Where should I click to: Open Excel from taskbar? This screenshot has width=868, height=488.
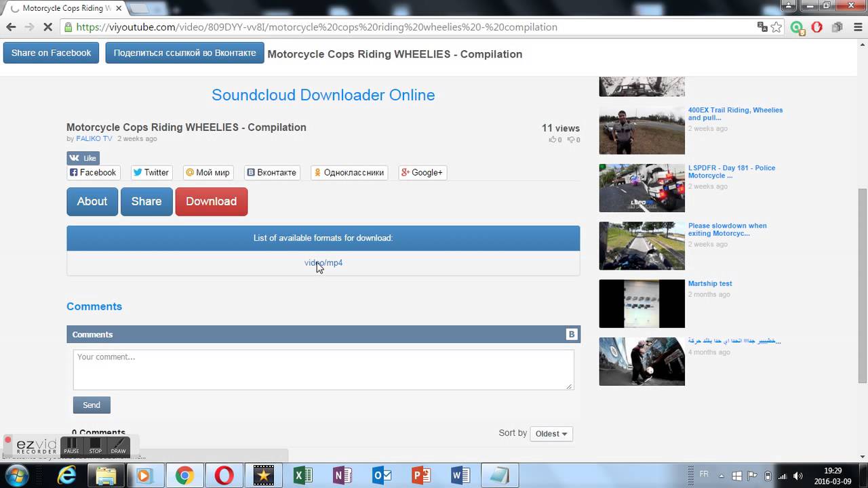pos(302,476)
